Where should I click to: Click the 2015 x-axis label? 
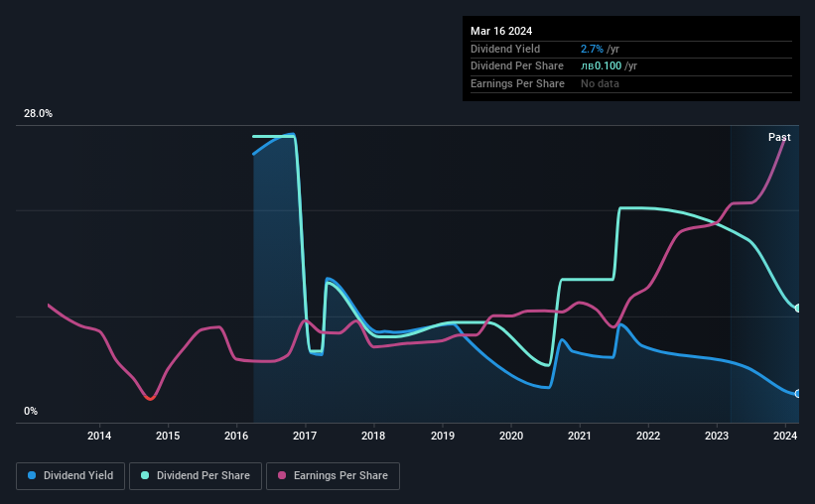(x=168, y=436)
